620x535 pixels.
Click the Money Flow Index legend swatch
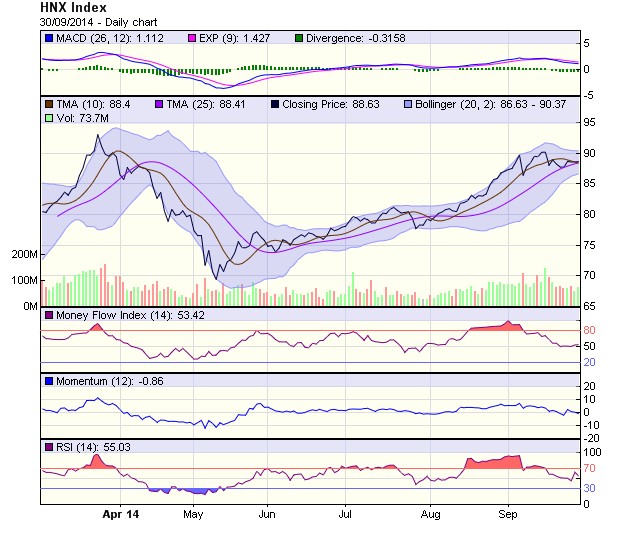coord(48,316)
